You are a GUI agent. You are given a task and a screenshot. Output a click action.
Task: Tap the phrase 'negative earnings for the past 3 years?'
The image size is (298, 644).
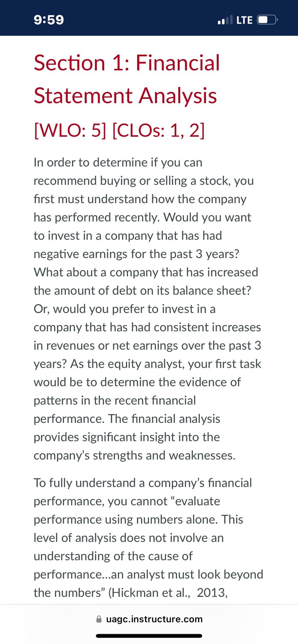pos(136,254)
